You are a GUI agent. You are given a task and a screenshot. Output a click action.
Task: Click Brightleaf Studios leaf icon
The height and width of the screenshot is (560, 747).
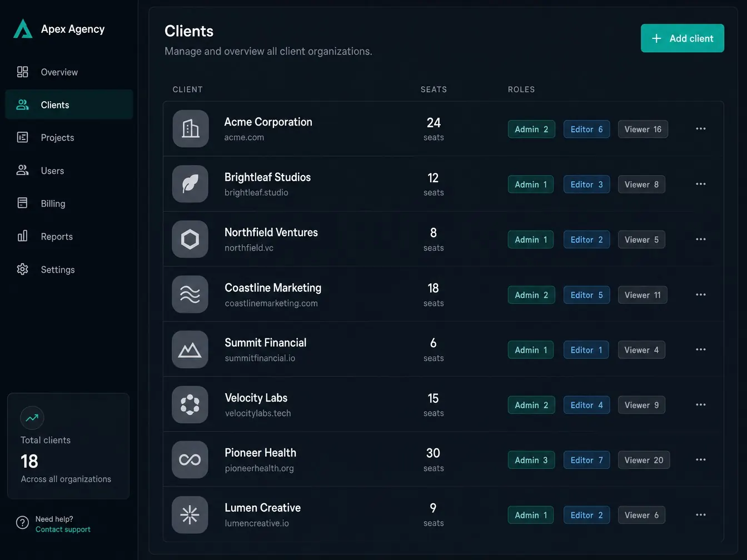pyautogui.click(x=190, y=184)
